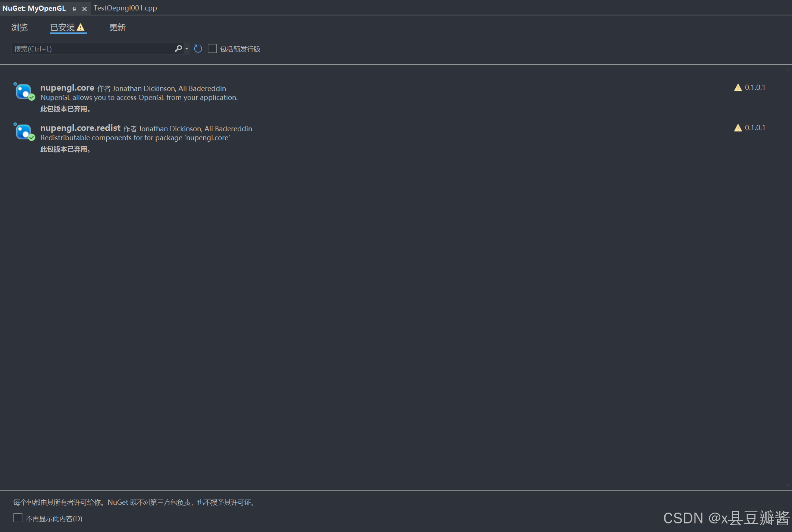Pin the NuGet: MyOpenGL tab
Image resolution: width=792 pixels, height=532 pixels.
(x=74, y=9)
